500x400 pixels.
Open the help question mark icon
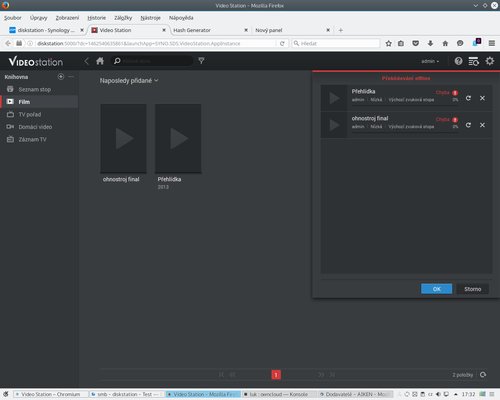click(458, 61)
